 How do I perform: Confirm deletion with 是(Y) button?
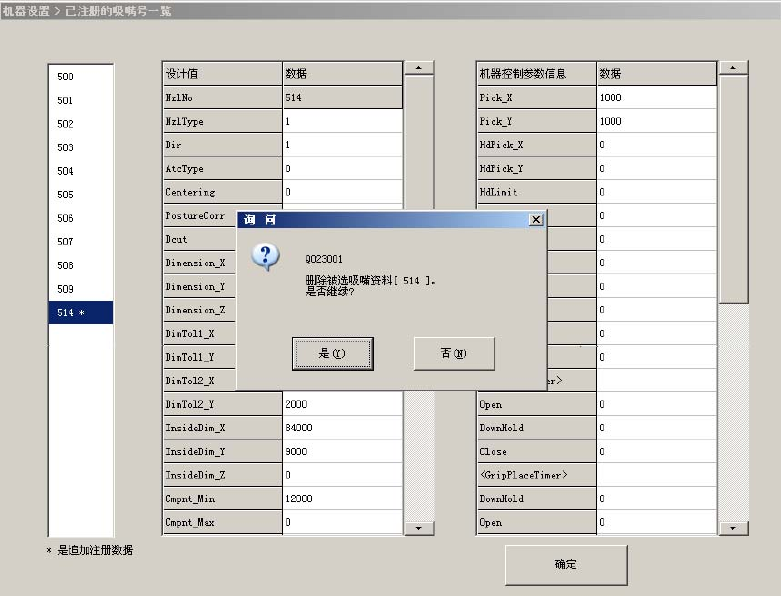pyautogui.click(x=333, y=354)
